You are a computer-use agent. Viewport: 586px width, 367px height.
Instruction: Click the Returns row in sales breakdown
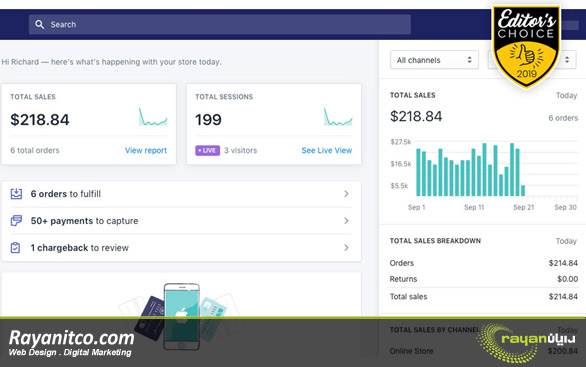click(484, 279)
